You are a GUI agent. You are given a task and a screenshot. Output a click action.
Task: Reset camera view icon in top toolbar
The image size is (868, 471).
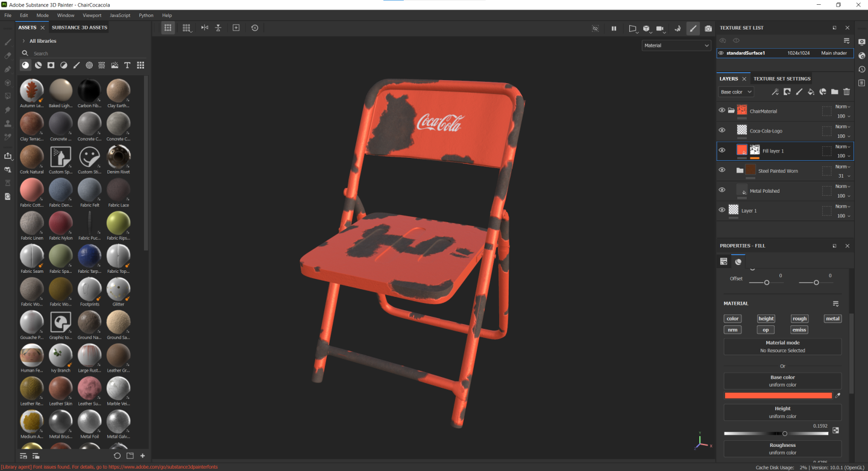(255, 28)
